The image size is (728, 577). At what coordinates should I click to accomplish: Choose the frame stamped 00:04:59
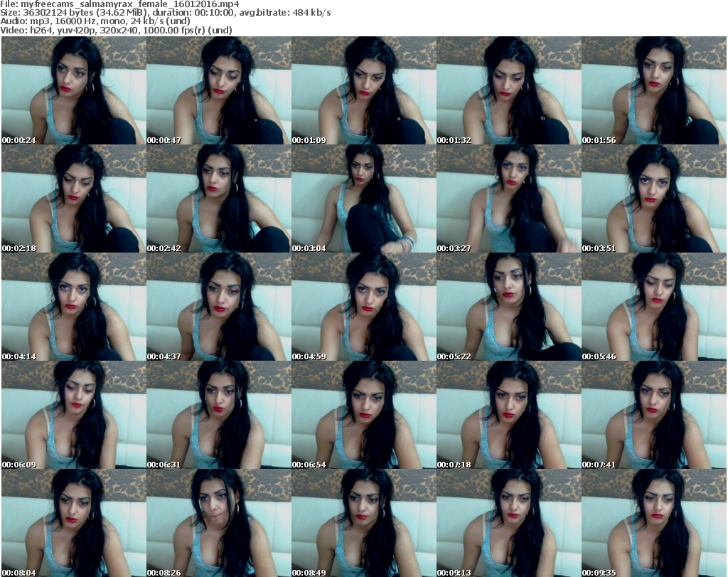click(363, 307)
